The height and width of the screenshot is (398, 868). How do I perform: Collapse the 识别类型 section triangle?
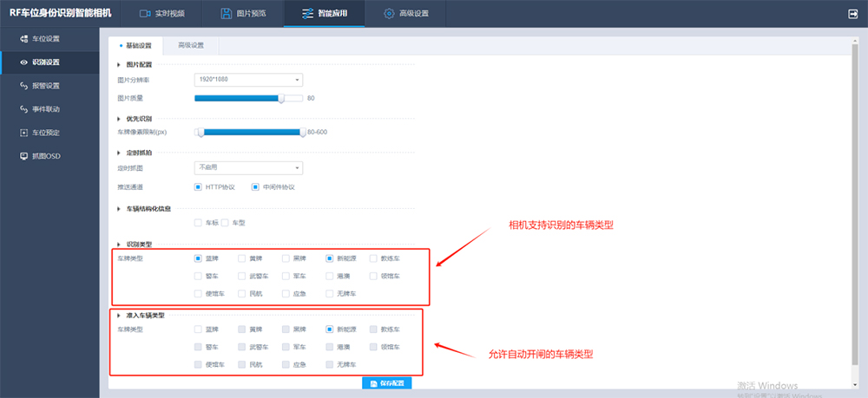[x=119, y=244]
